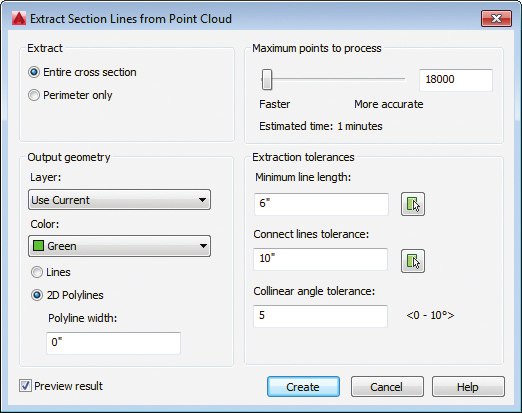
Task: Choose 2D Polylines output option
Action: point(37,295)
